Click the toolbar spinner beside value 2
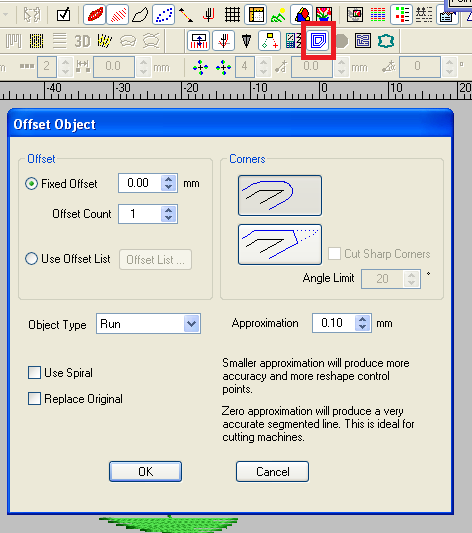The height and width of the screenshot is (533, 472). click(65, 67)
